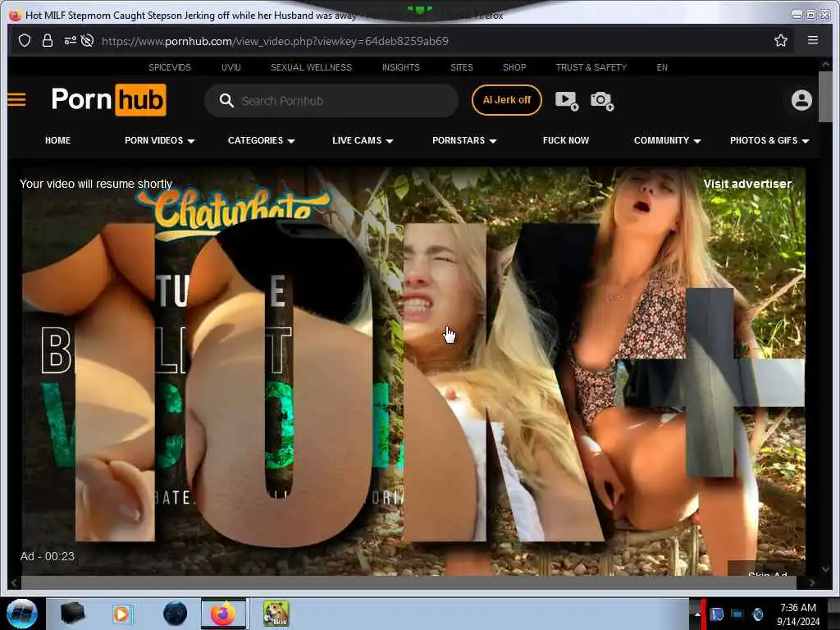Viewport: 840px width, 630px height.
Task: Expand the Live Cams dropdown
Action: coord(363,140)
